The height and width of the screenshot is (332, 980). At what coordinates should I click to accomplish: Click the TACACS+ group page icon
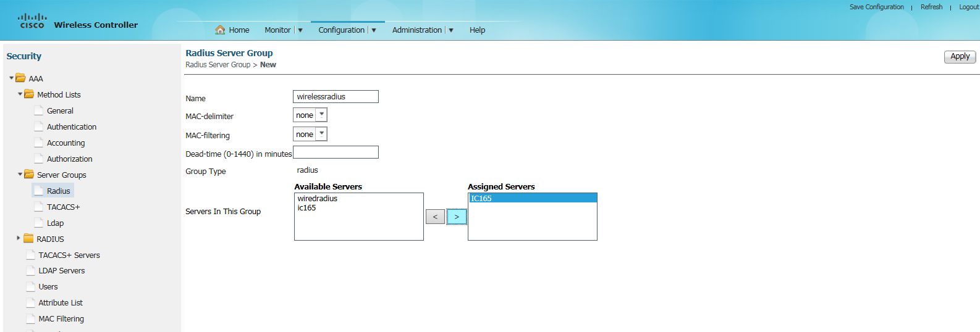tap(39, 207)
